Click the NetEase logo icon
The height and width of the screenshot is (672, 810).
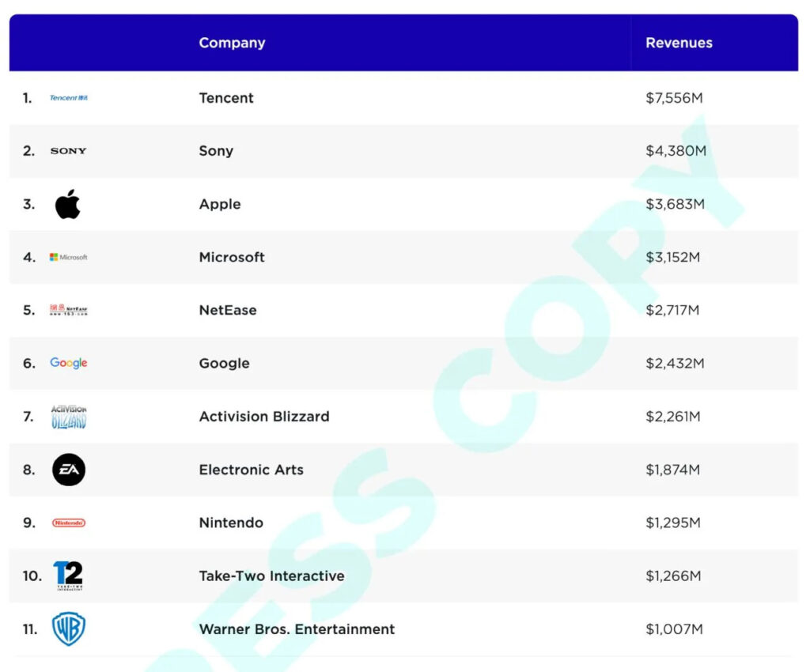pyautogui.click(x=69, y=310)
